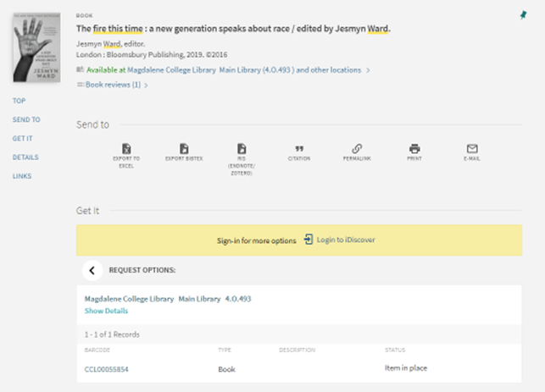Image resolution: width=545 pixels, height=392 pixels.
Task: Copy the Permalink using the link icon
Action: [357, 149]
